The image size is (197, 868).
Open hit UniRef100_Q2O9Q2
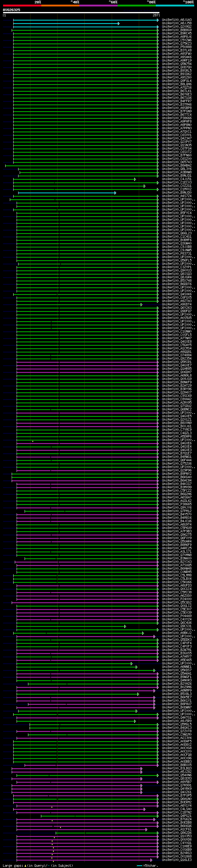pos(177,27)
